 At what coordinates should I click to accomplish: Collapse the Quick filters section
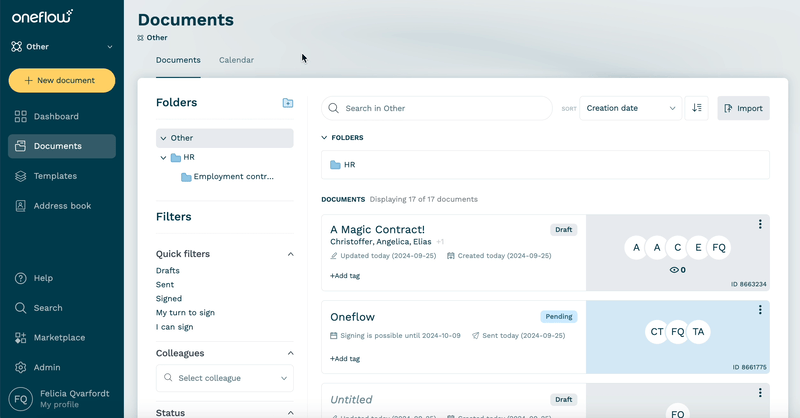[x=290, y=254]
